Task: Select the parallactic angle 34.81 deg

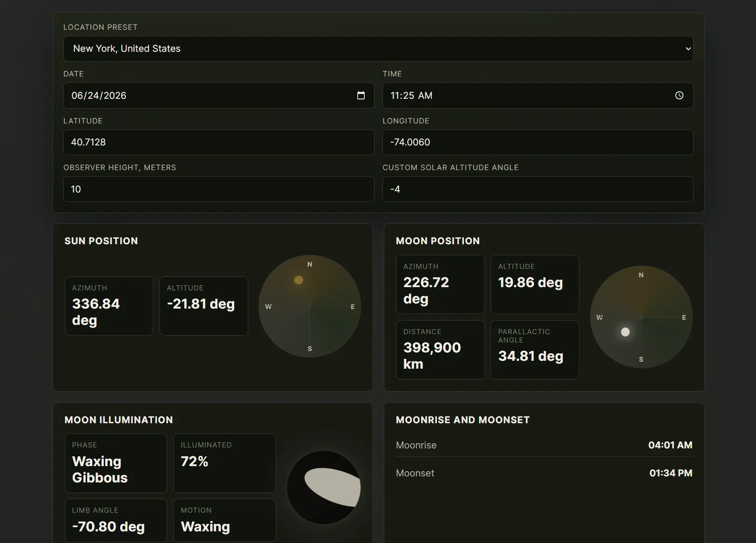Action: (x=531, y=356)
